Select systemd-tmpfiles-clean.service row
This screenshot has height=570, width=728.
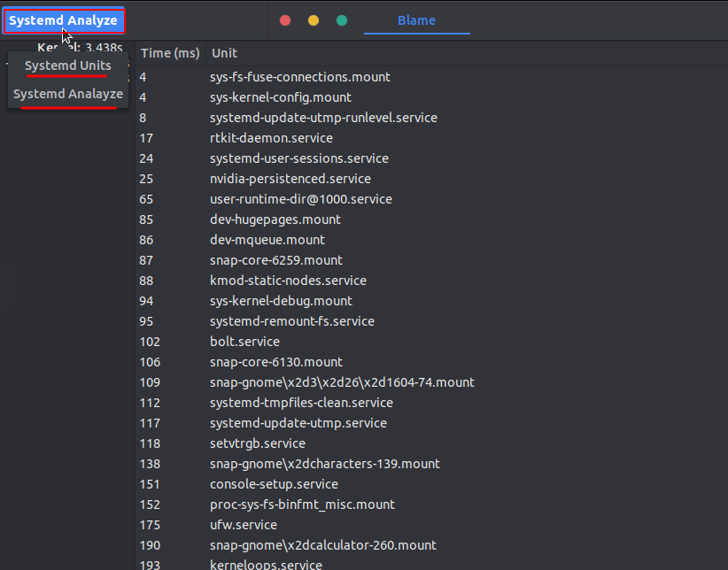pos(432,403)
